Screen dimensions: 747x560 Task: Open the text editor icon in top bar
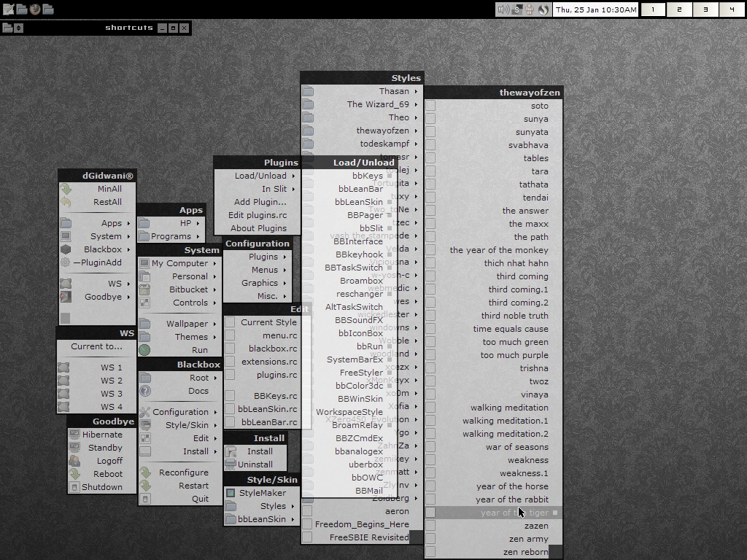click(x=8, y=9)
